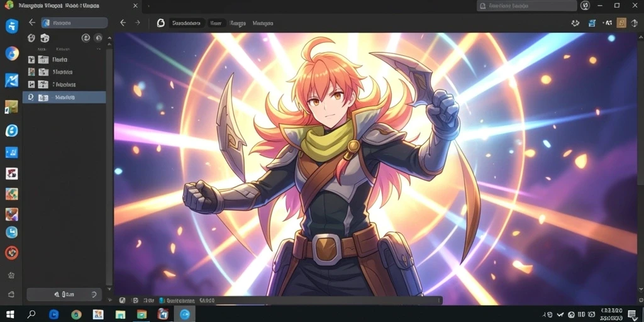The image size is (644, 322).
Task: Open the blue arrow chart icon in the sidebar
Action: (x=11, y=80)
